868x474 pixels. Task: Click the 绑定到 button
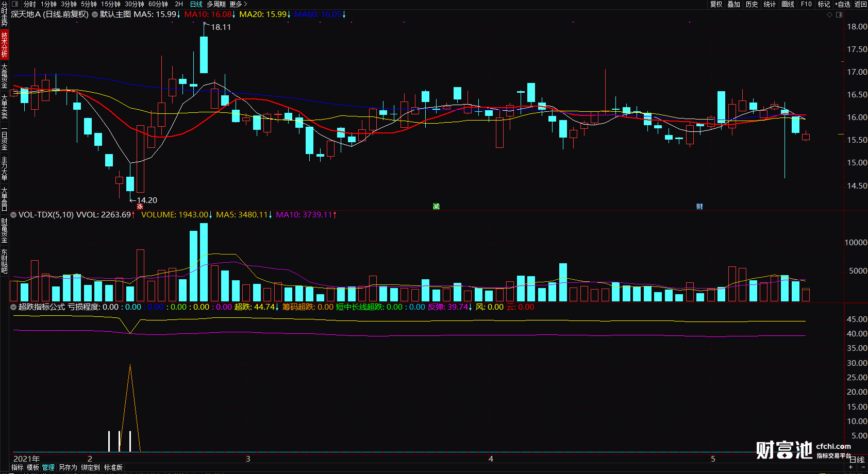(x=90, y=468)
